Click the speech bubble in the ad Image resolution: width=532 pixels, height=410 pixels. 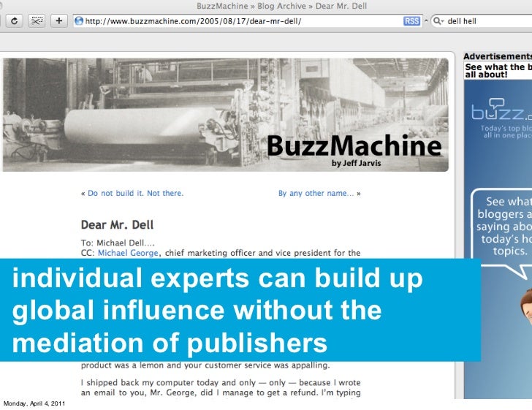point(501,232)
